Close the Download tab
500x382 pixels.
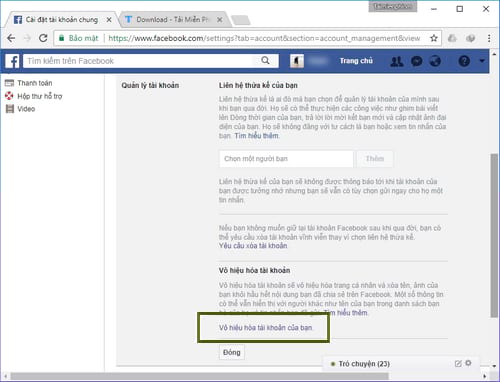tap(219, 20)
